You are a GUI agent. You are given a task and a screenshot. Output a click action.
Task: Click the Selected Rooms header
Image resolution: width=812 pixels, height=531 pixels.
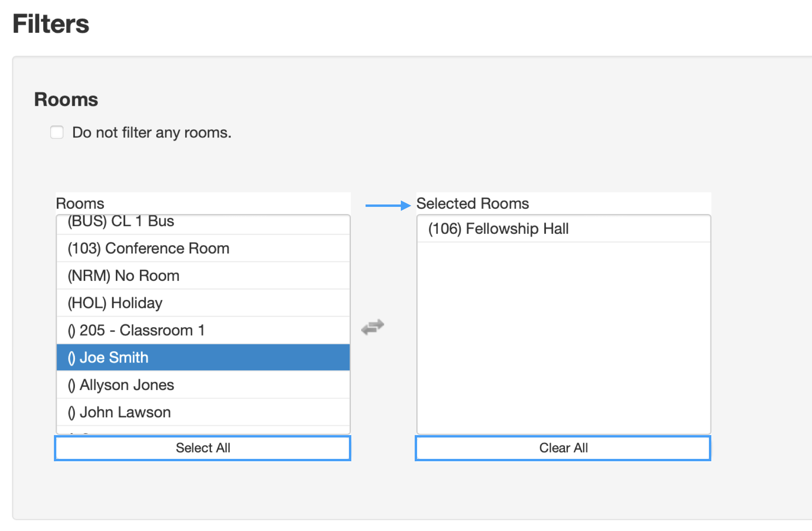473,203
